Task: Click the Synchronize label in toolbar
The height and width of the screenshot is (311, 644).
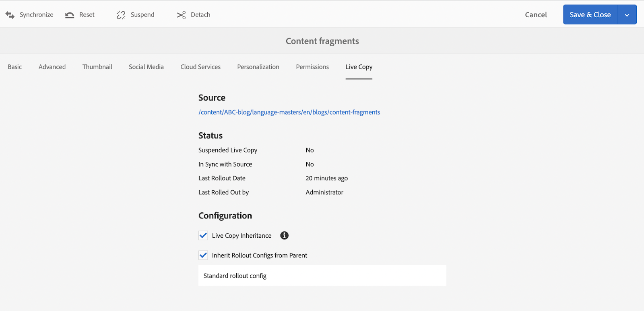Action: coord(36,15)
